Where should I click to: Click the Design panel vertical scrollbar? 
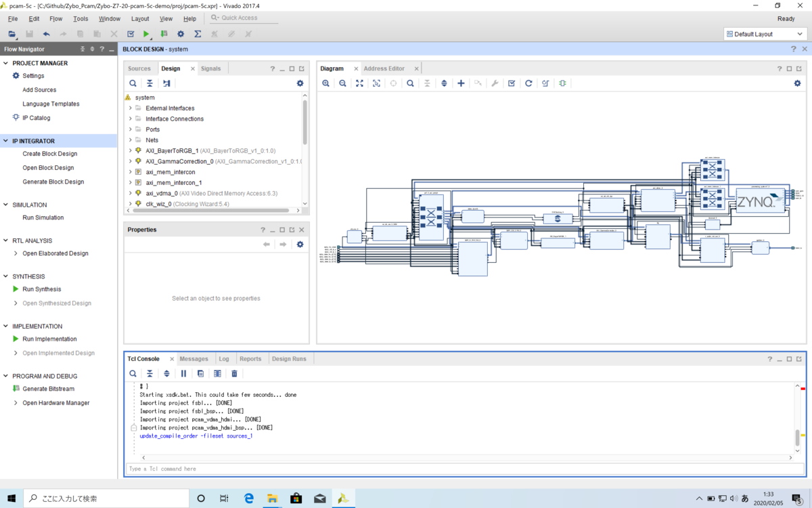305,122
